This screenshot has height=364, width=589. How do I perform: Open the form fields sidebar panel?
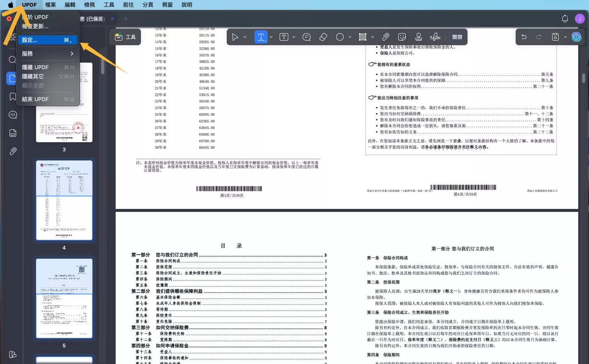[13, 133]
